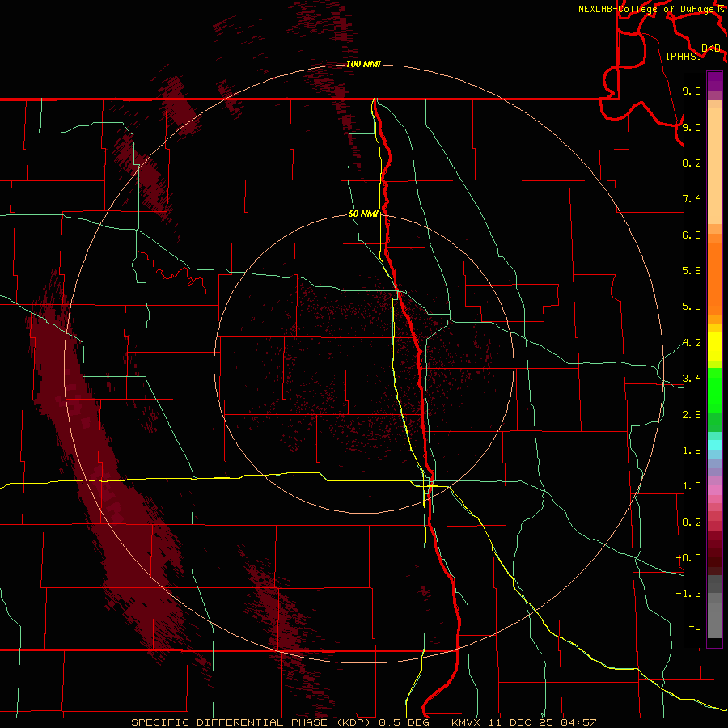Click the 1.0 value on the legend
The width and height of the screenshot is (728, 728).
point(692,486)
